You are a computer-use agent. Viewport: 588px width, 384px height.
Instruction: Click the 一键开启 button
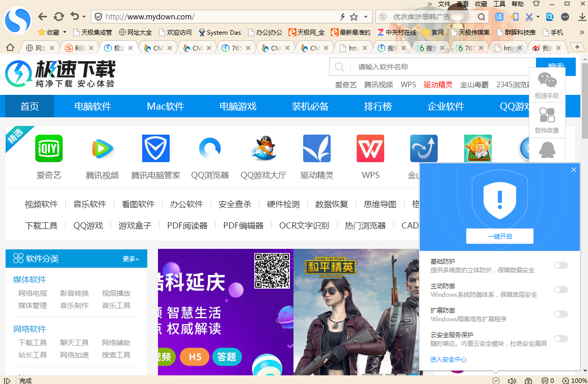click(499, 236)
